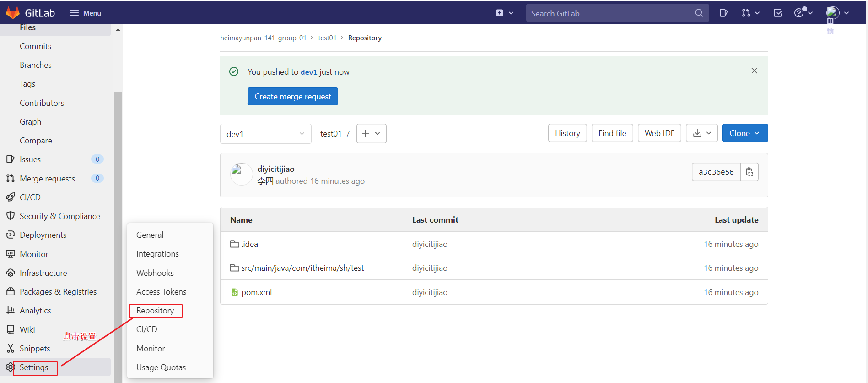Click the GitLab fox logo

pyautogui.click(x=13, y=13)
